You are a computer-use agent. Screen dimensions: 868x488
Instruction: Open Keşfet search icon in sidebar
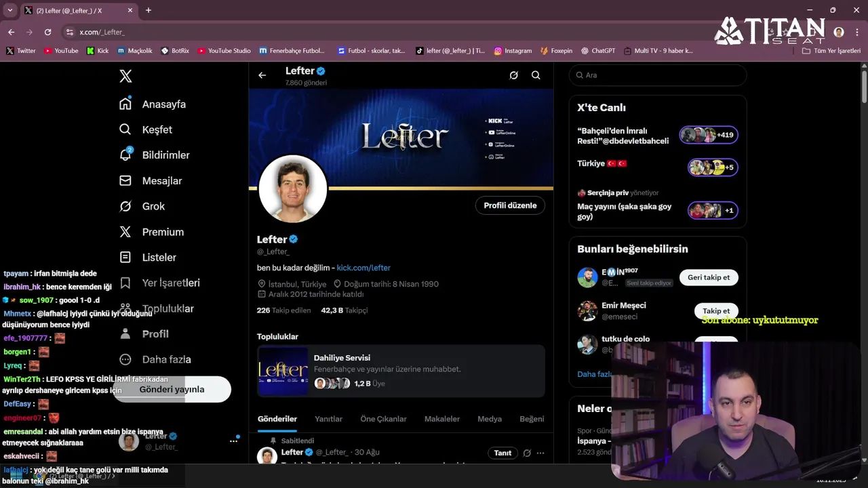pos(125,129)
